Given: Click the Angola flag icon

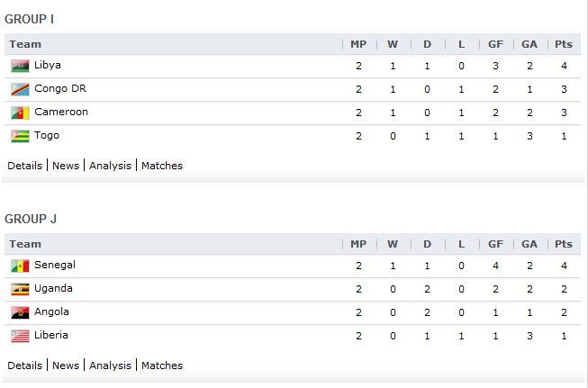Looking at the screenshot, I should [20, 312].
